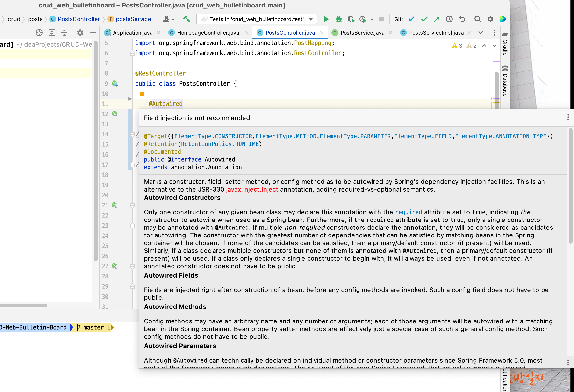Click the green Run button
Image resolution: width=574 pixels, height=392 pixels.
pyautogui.click(x=326, y=19)
